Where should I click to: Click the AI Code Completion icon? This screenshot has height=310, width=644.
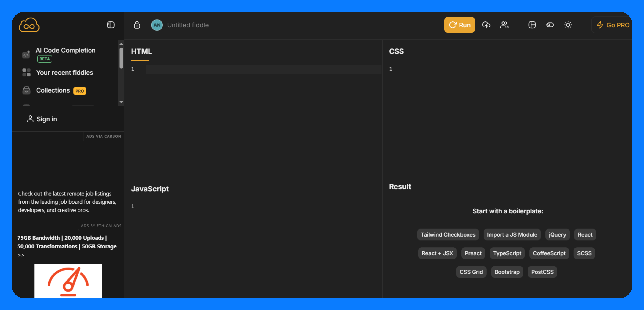26,54
